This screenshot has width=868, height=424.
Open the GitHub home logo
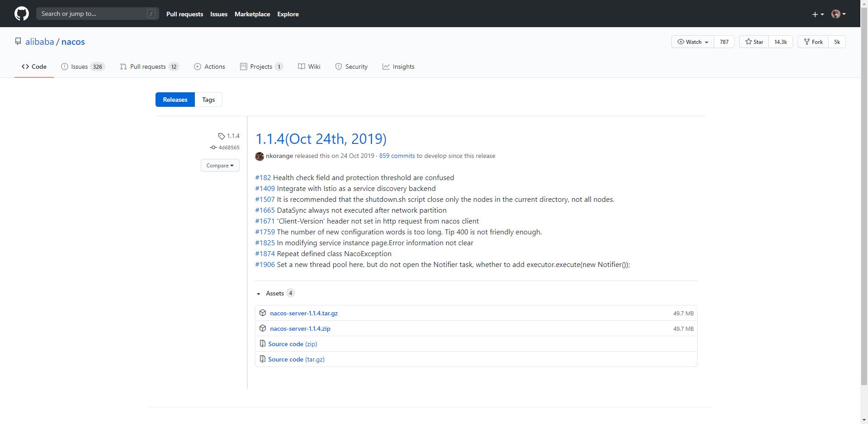pyautogui.click(x=21, y=14)
